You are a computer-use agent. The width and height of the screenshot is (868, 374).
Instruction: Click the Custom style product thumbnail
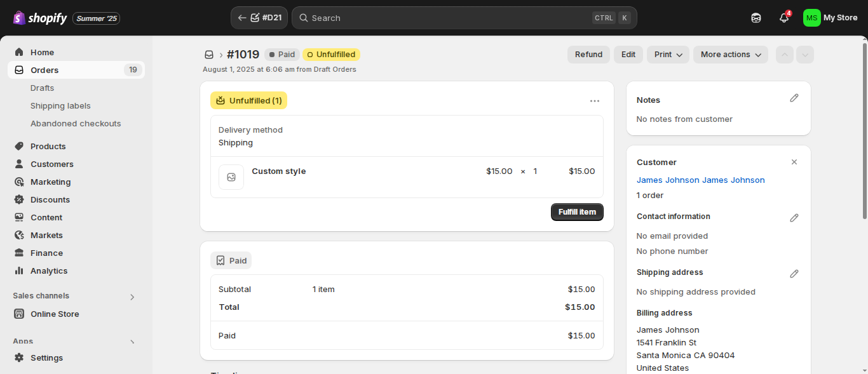(x=231, y=177)
